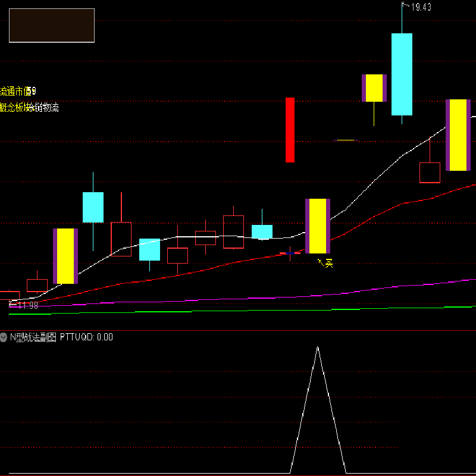The height and width of the screenshot is (476, 476).
Task: Click the N型战法副图 indicator name
Action: [33, 337]
